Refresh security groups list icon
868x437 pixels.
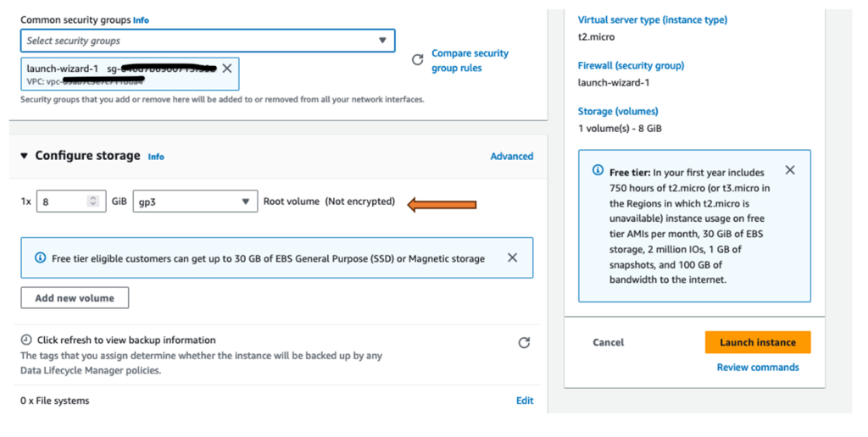[417, 60]
